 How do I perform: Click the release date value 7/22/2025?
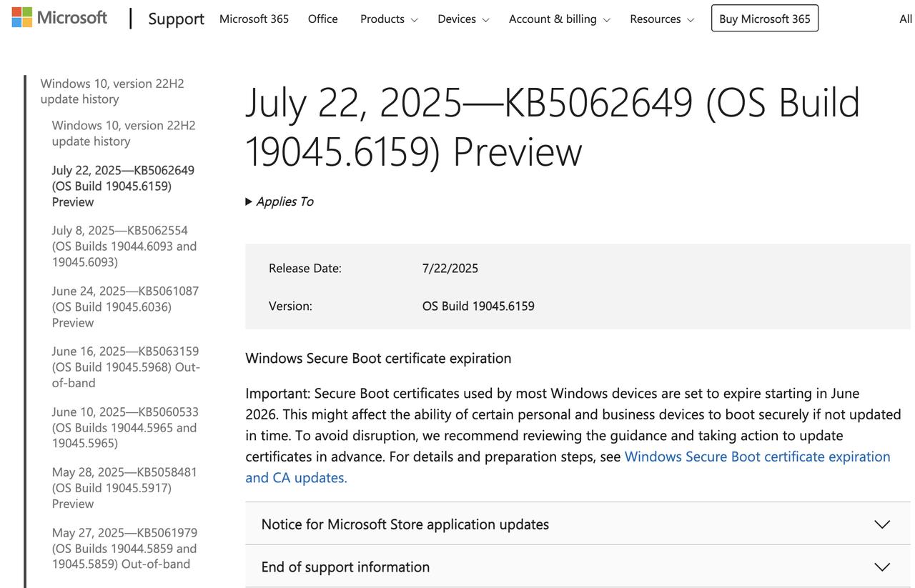pyautogui.click(x=450, y=268)
